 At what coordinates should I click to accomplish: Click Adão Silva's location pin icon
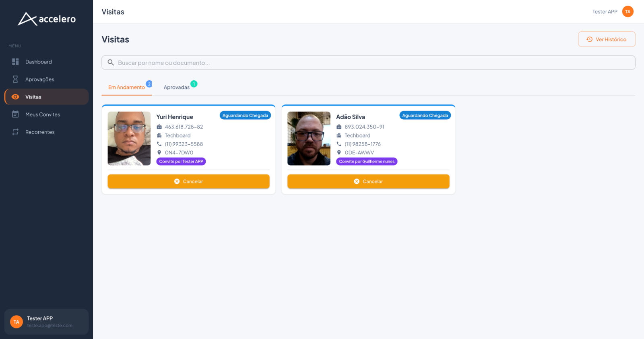pyautogui.click(x=339, y=152)
